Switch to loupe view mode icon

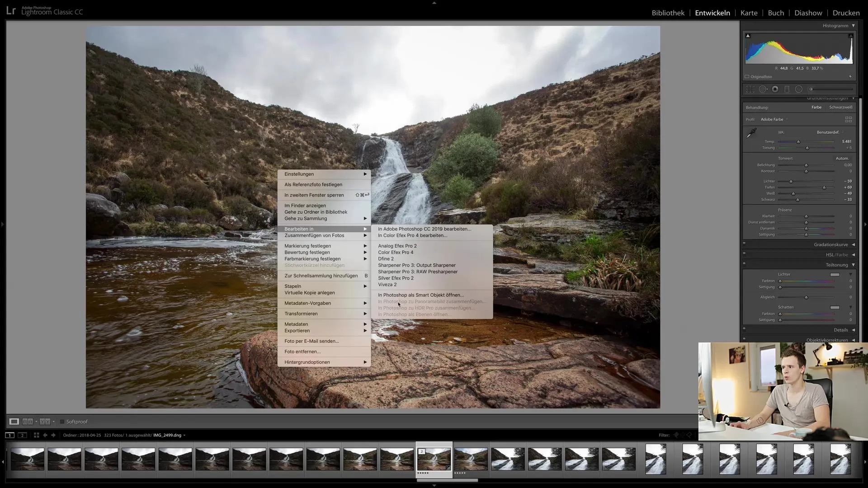pyautogui.click(x=14, y=422)
